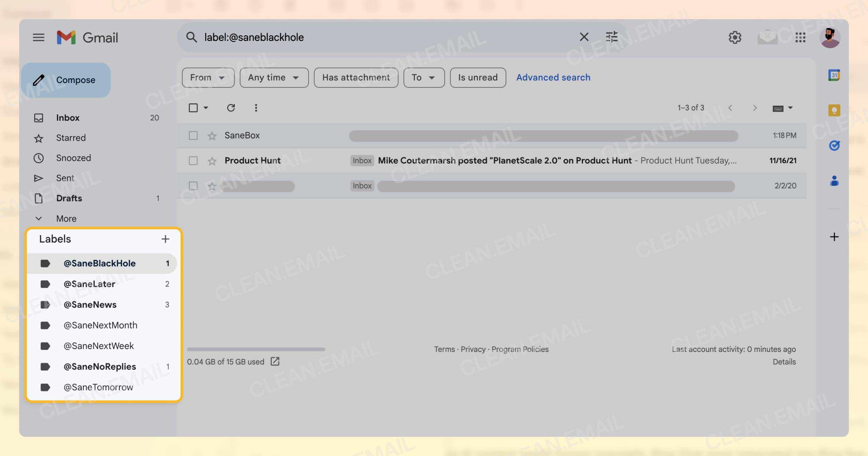The width and height of the screenshot is (868, 456).
Task: Click the Advanced search link
Action: tap(553, 77)
